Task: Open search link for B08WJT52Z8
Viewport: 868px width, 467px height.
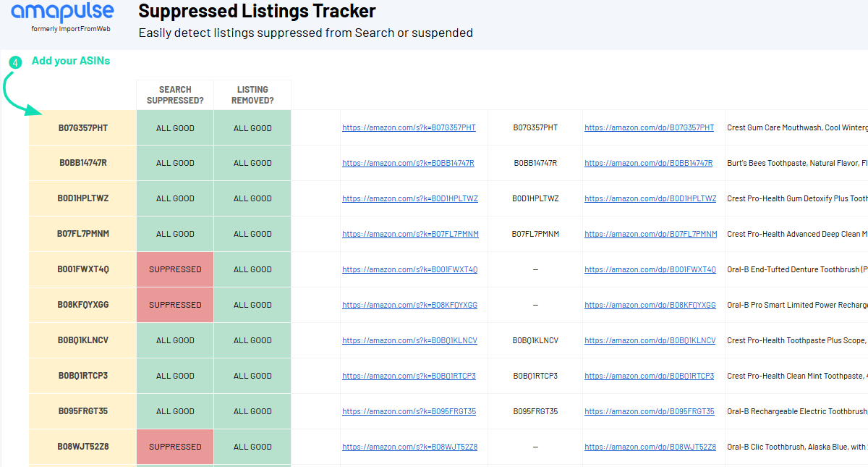Action: tap(409, 447)
